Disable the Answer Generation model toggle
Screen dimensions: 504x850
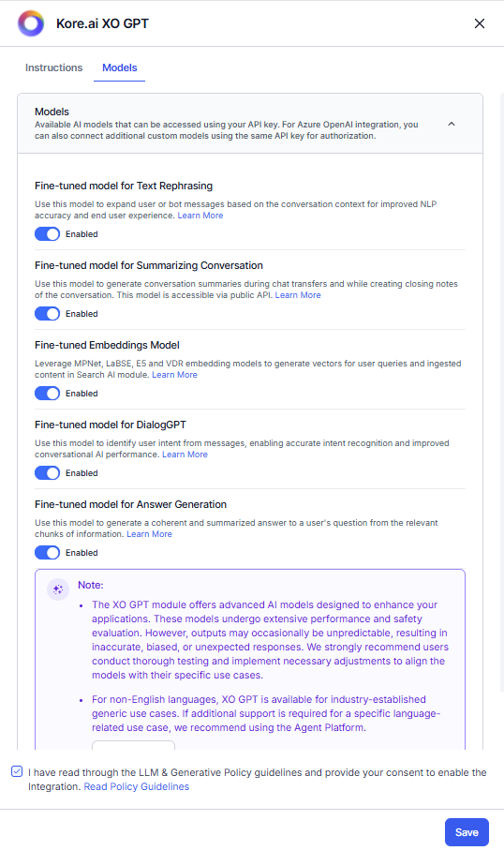coord(47,553)
